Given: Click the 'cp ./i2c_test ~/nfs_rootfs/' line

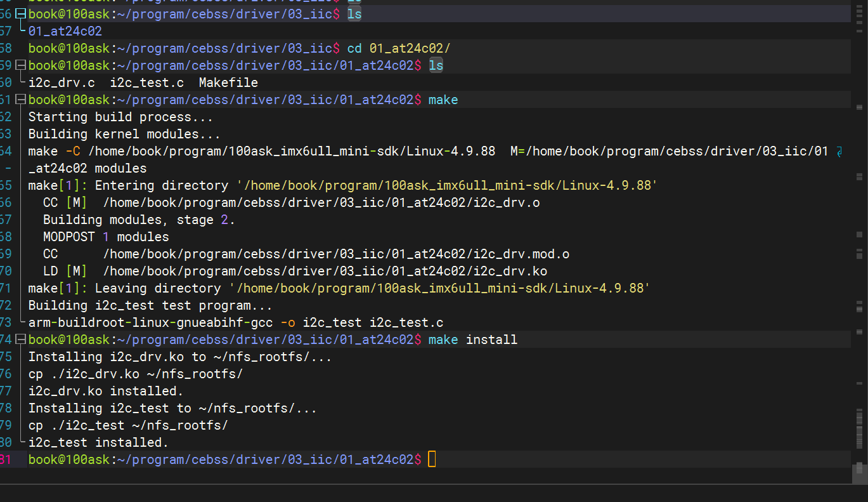Looking at the screenshot, I should click(128, 425).
